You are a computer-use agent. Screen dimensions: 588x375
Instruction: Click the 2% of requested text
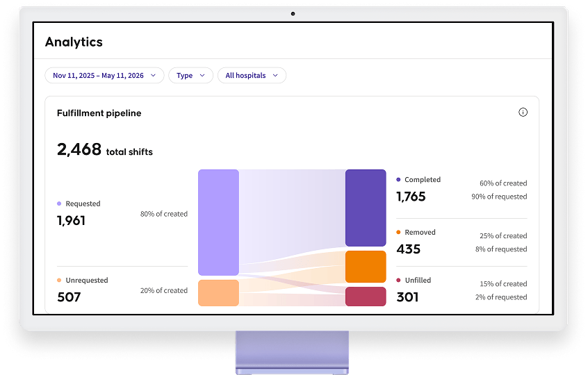(x=501, y=297)
